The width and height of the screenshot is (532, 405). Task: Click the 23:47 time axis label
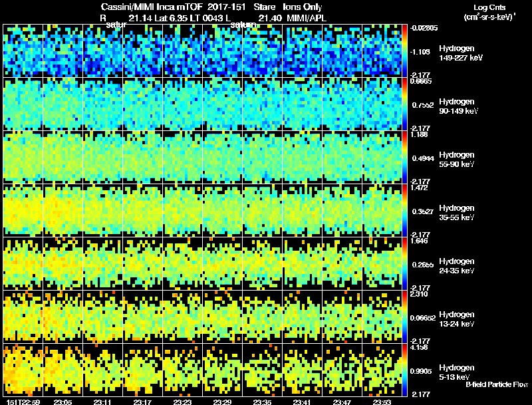click(342, 402)
